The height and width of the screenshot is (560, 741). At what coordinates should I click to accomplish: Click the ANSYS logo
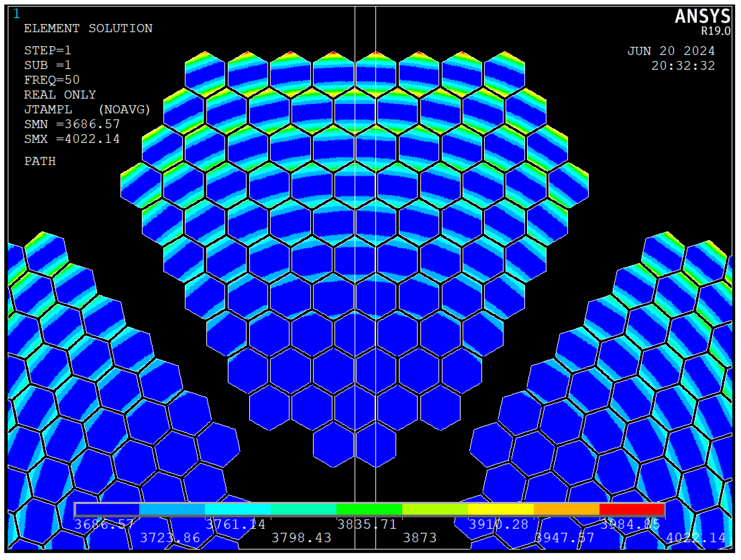click(702, 16)
